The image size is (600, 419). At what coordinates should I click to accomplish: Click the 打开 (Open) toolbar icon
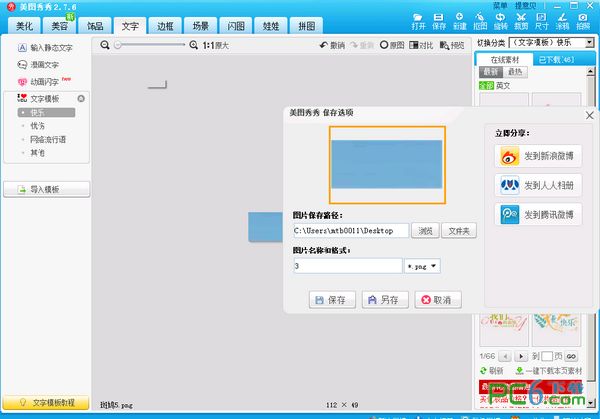[x=418, y=22]
